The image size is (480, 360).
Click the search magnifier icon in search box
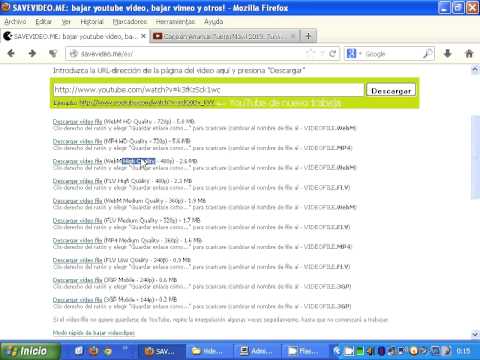[x=428, y=53]
